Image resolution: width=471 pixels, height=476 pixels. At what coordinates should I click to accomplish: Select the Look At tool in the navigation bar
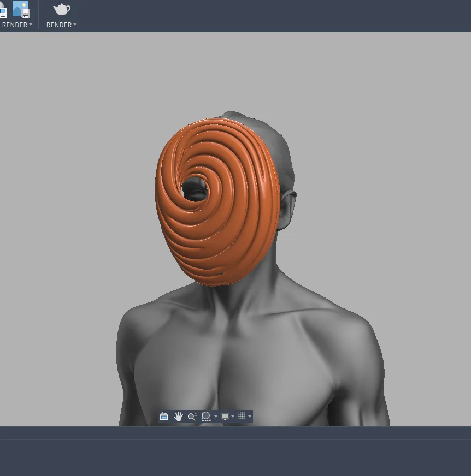click(164, 416)
